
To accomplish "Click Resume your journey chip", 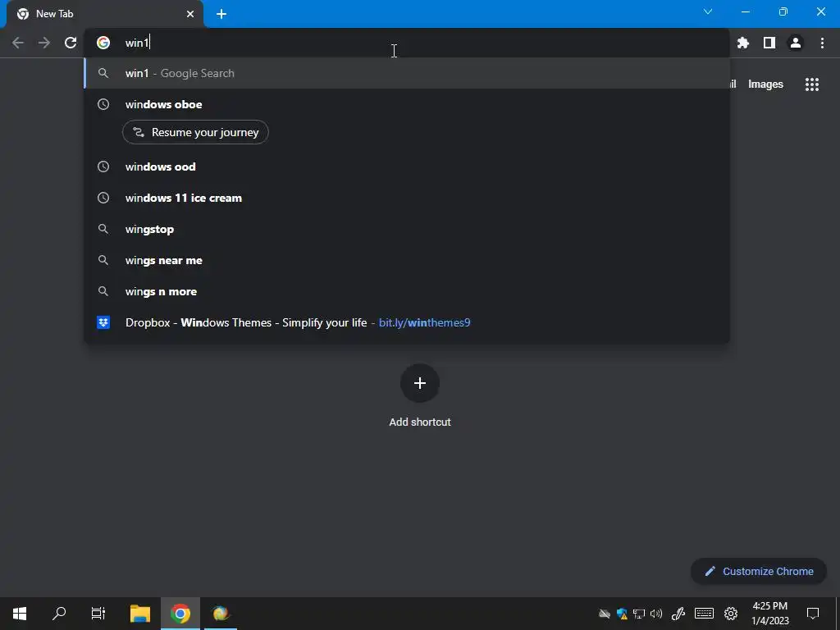I will [x=195, y=132].
